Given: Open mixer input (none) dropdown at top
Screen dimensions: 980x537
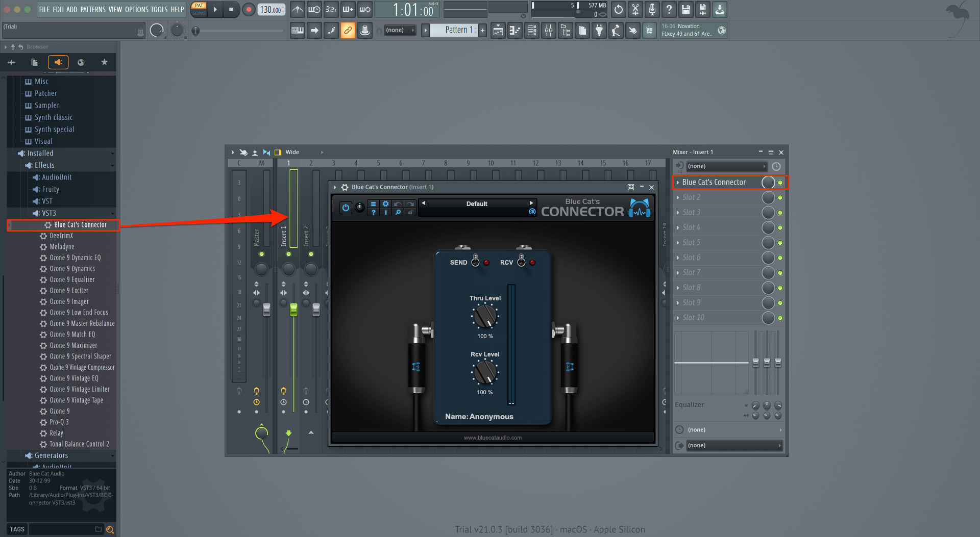Looking at the screenshot, I should [726, 166].
